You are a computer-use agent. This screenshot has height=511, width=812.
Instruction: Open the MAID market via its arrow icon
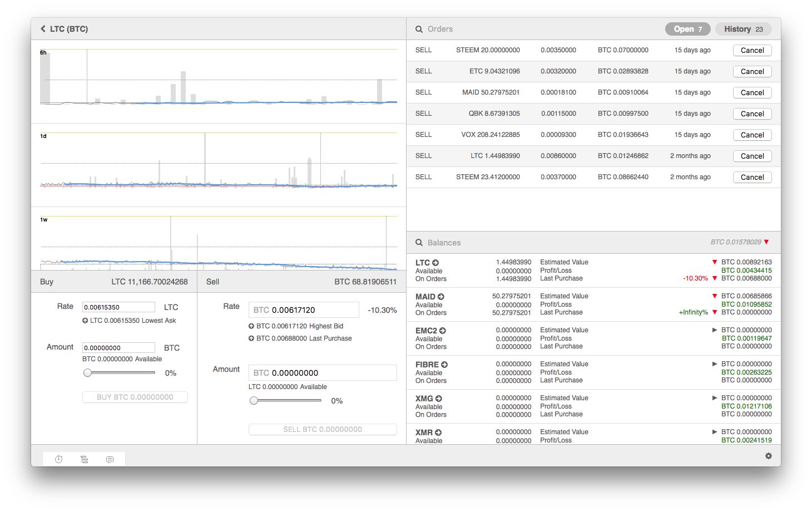[441, 297]
